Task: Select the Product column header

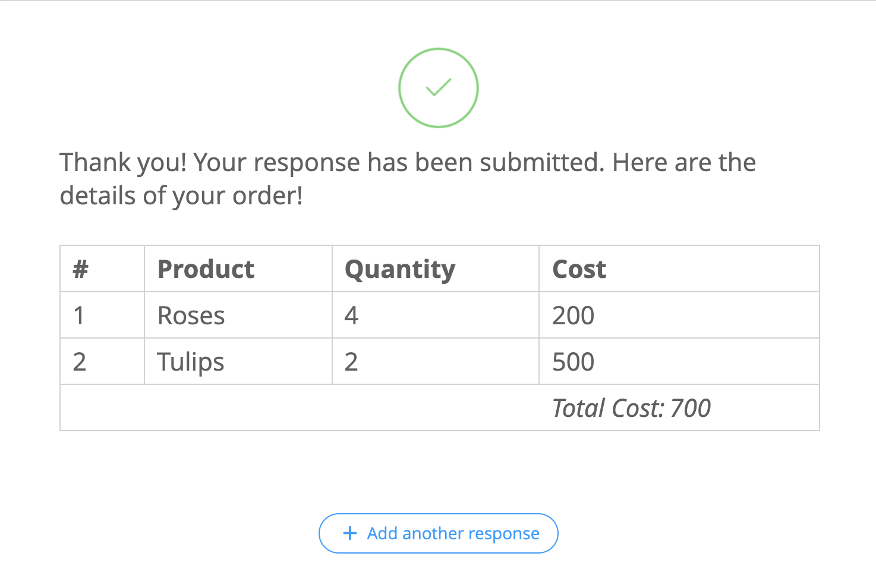Action: tap(206, 269)
